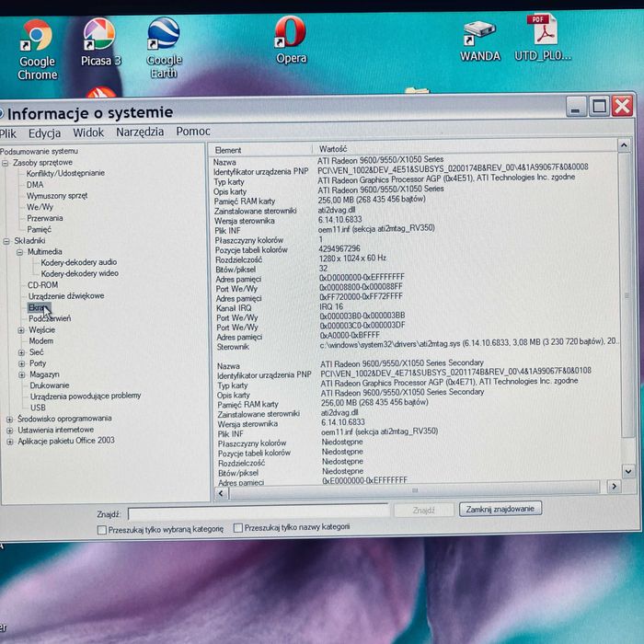
Task: Expand the Porty tree node
Action: point(22,363)
